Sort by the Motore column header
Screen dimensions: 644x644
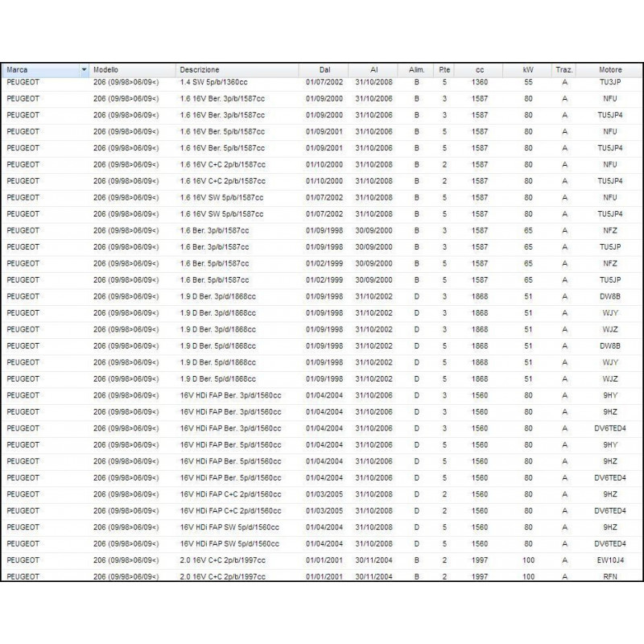(609, 70)
